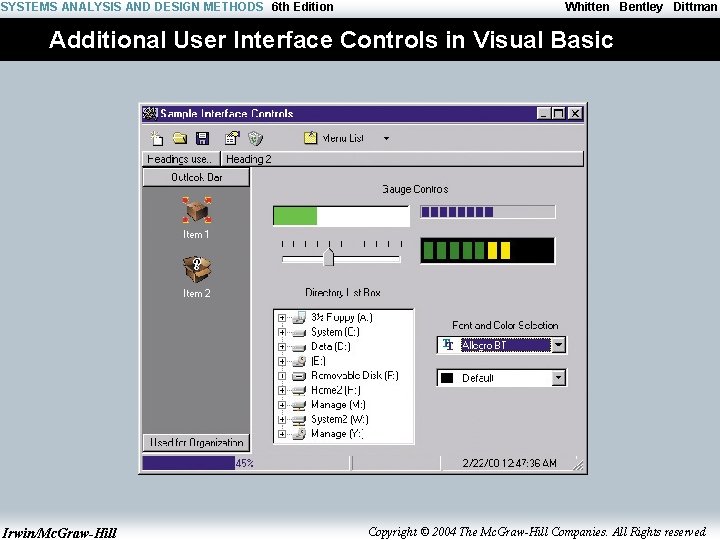Expand the Removable Disk (F:) node
720x540 pixels.
tap(282, 376)
